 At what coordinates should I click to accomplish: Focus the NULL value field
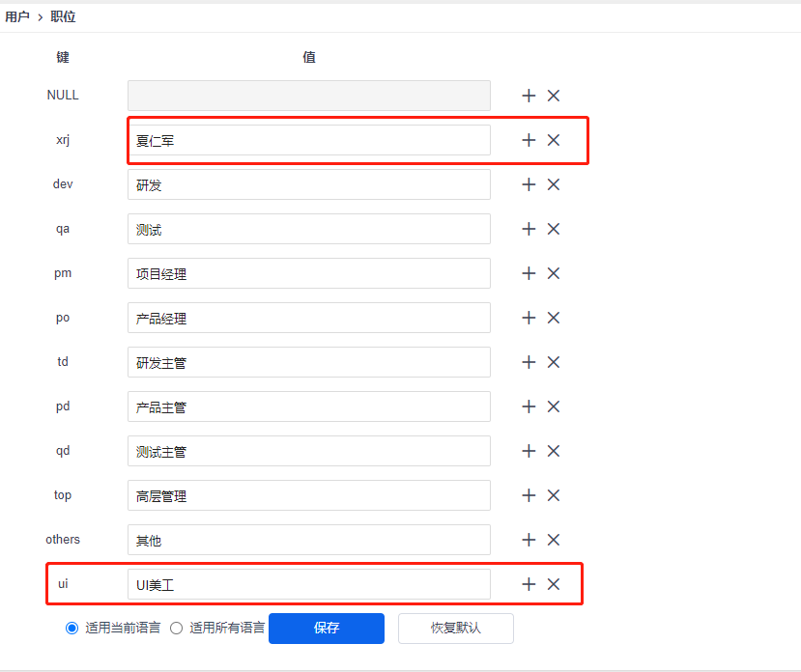point(309,96)
